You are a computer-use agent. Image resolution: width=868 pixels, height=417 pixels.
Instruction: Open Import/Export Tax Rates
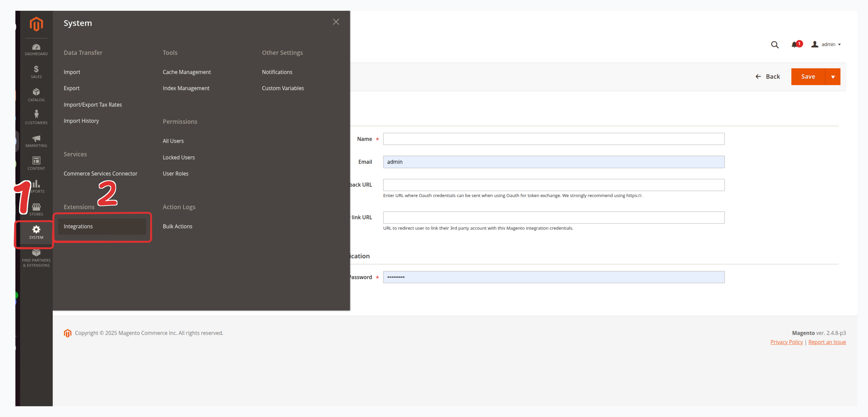click(93, 105)
